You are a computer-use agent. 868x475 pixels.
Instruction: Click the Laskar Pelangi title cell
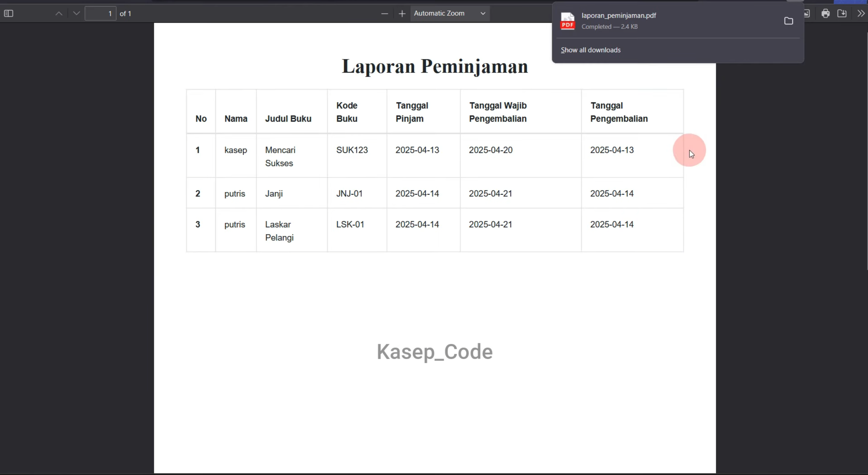[x=279, y=231]
